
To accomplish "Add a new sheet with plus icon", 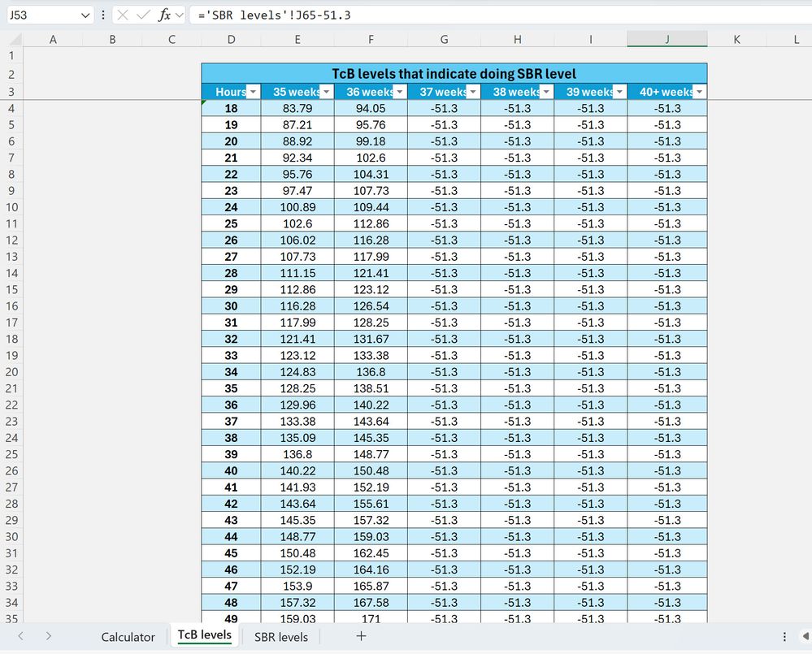I will pyautogui.click(x=362, y=636).
